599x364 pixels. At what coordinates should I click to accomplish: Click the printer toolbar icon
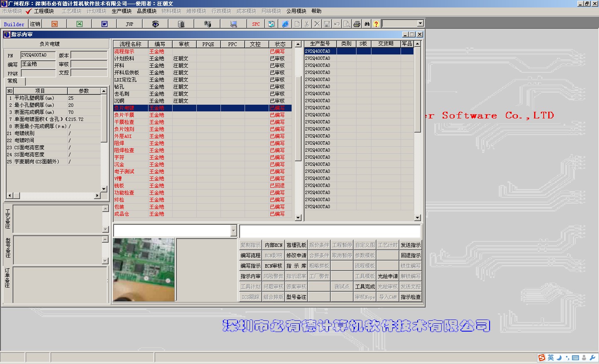coord(357,24)
